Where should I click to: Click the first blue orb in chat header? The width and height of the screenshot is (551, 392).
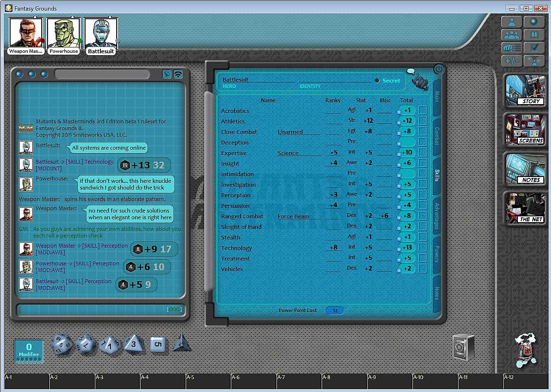[x=19, y=74]
